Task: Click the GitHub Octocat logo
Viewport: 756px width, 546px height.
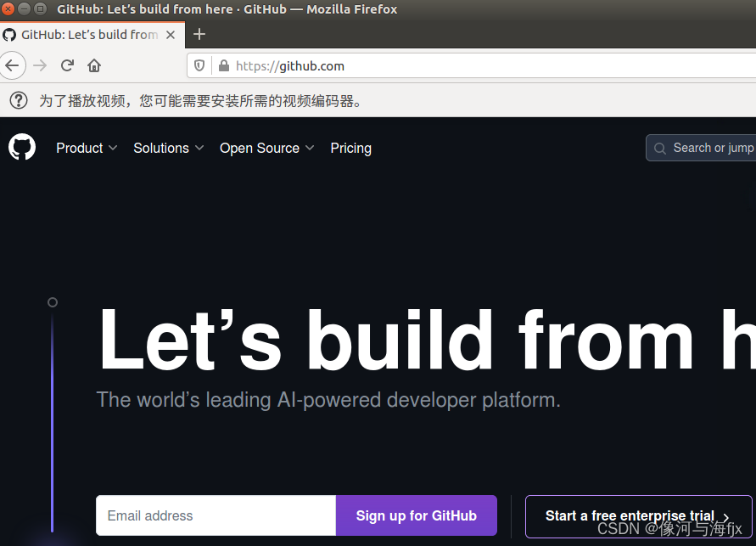Action: 22,147
